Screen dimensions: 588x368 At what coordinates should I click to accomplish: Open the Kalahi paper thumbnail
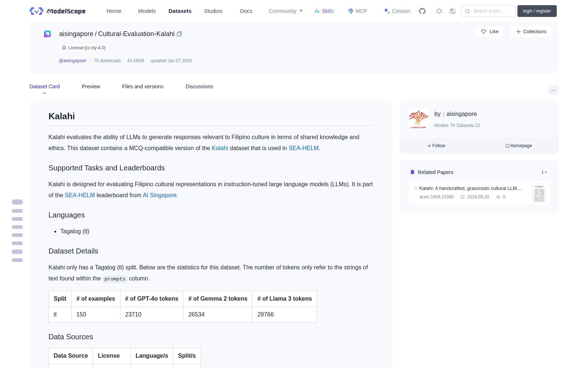(539, 193)
